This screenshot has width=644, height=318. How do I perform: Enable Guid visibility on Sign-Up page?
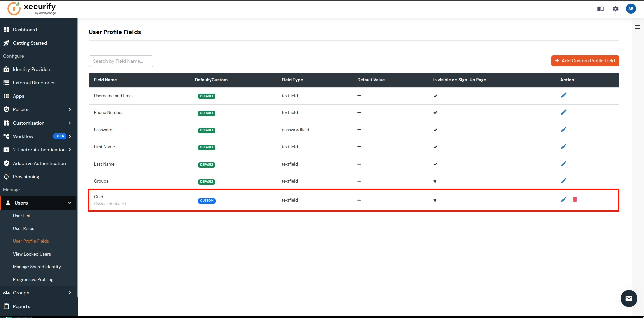435,200
